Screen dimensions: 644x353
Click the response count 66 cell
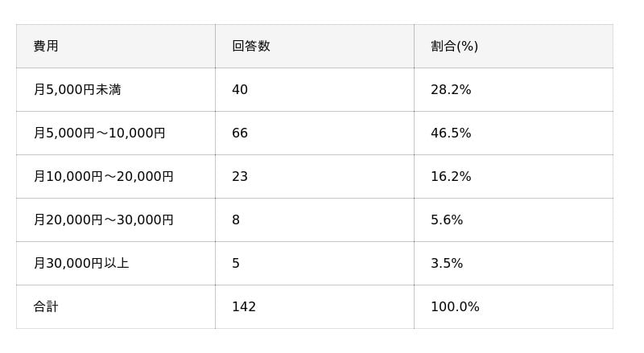pyautogui.click(x=240, y=133)
